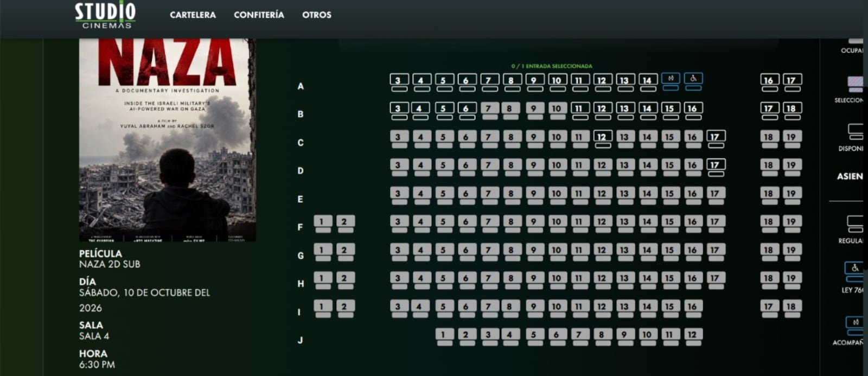Click occupied seat 1 in row J
868x376 pixels.
444,336
